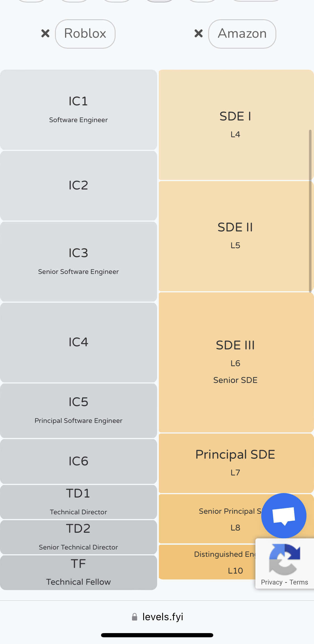Select Roblox TF Technical Fellow block
The width and height of the screenshot is (314, 644).
click(x=78, y=572)
